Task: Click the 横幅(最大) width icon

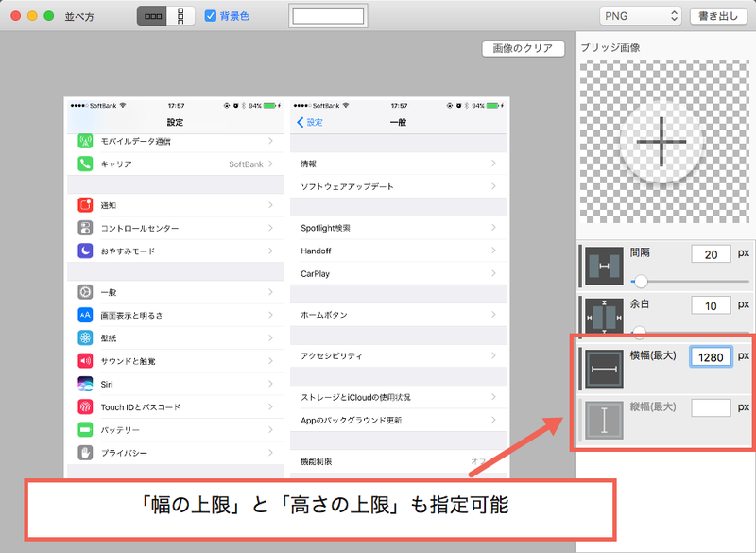Action: [x=604, y=369]
